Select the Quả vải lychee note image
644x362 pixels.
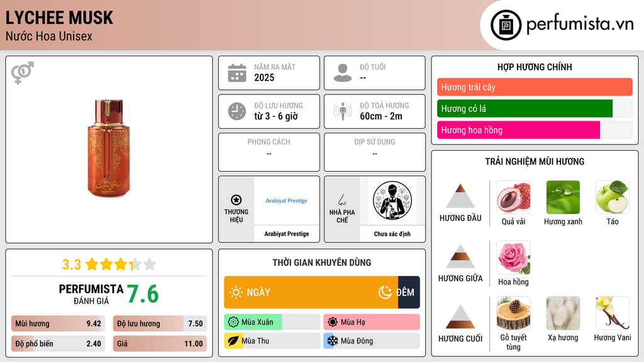tap(513, 197)
